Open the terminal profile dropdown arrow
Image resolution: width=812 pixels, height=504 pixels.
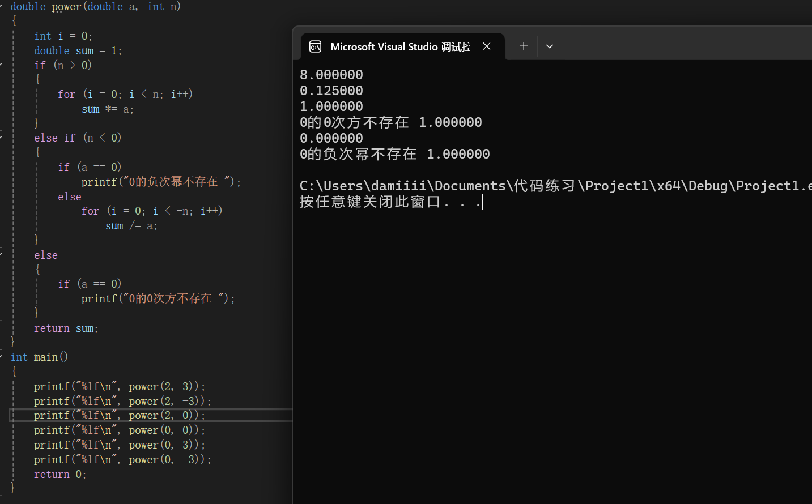550,46
